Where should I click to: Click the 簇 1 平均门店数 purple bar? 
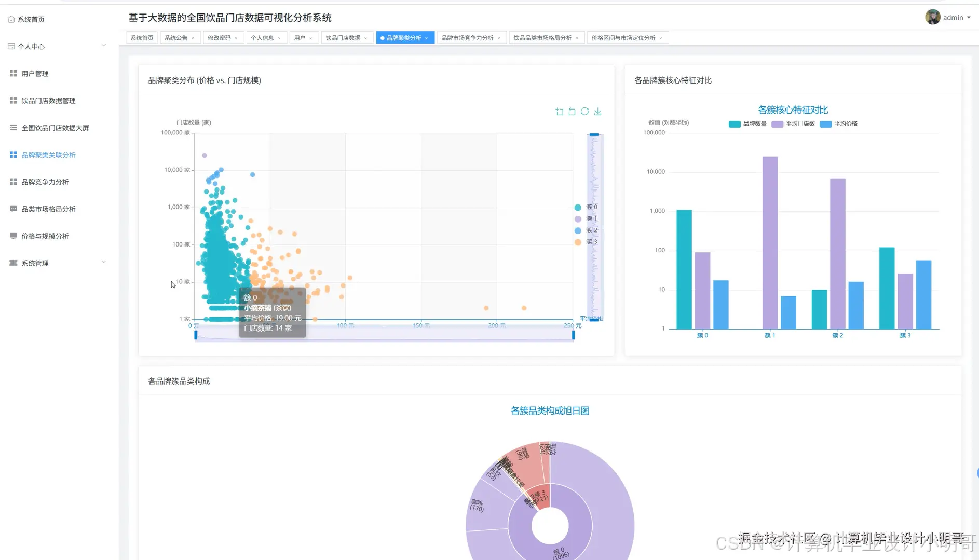pos(770,243)
